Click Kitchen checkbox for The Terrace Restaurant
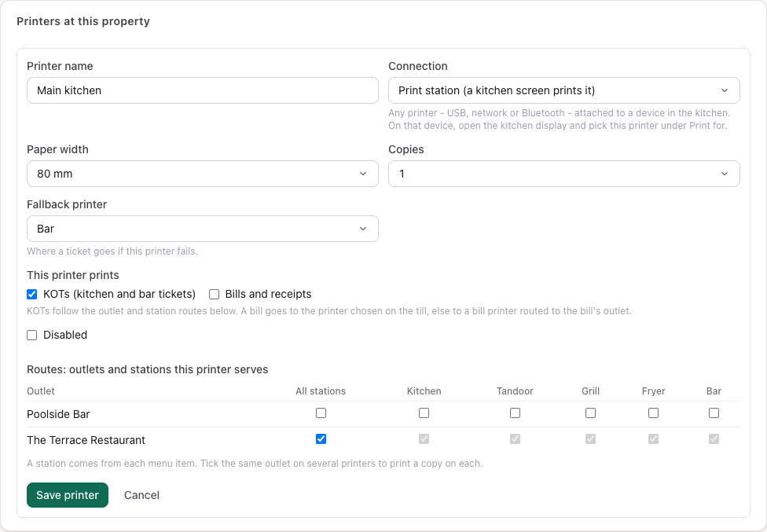 click(x=424, y=439)
